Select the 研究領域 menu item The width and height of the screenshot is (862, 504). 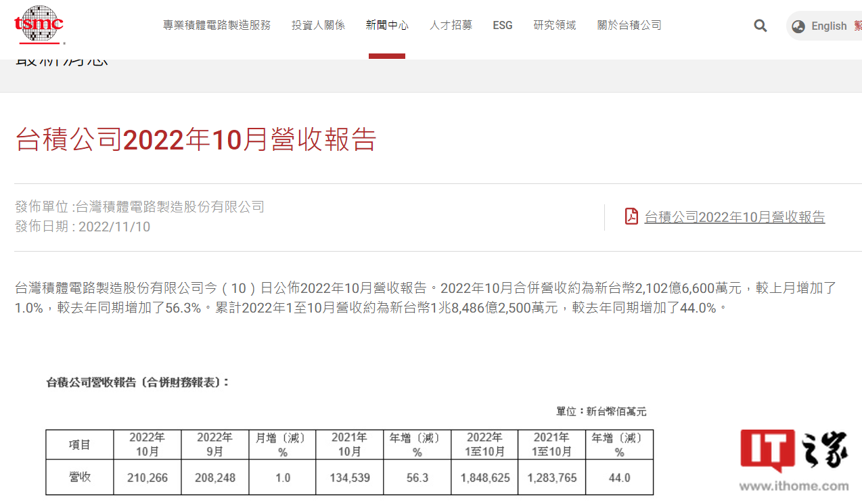click(x=555, y=26)
